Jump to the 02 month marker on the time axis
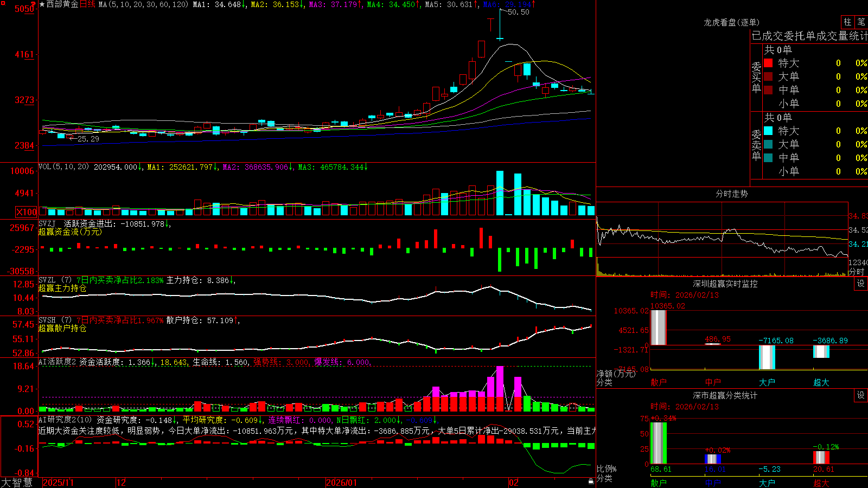 point(514,483)
